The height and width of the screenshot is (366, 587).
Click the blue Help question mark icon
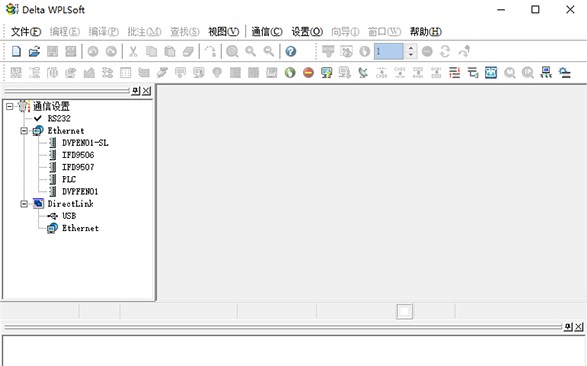[x=291, y=51]
